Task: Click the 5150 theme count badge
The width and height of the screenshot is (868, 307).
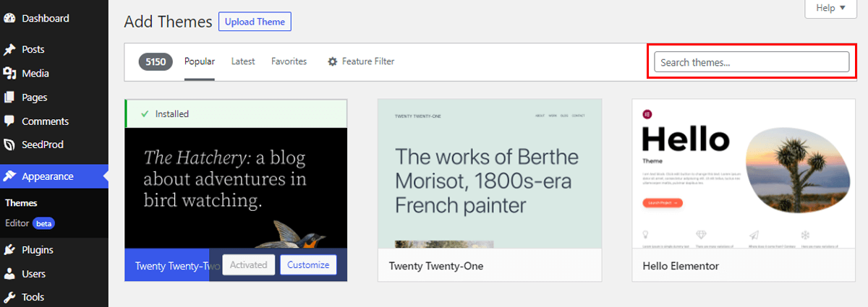Action: pyautogui.click(x=156, y=62)
